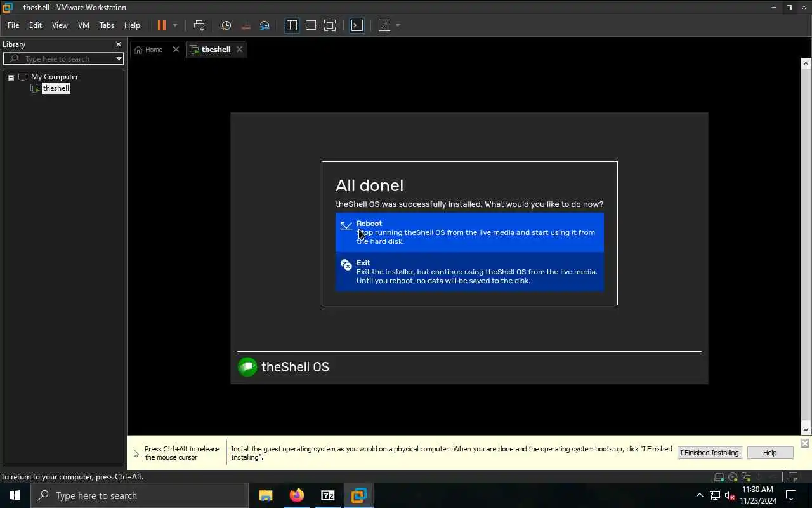Take a snapshot of the VM icon
The width and height of the screenshot is (812, 508).
tap(226, 25)
